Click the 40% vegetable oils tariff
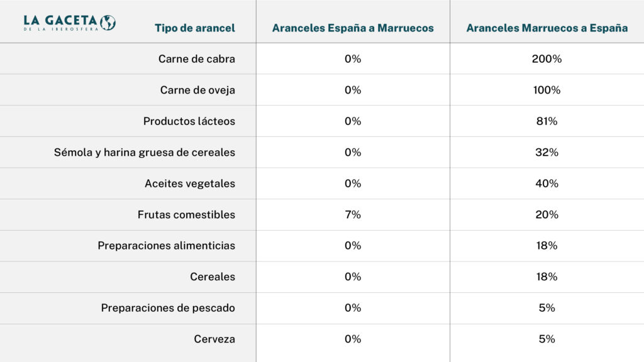Image resolution: width=644 pixels, height=362 pixels. coord(547,184)
